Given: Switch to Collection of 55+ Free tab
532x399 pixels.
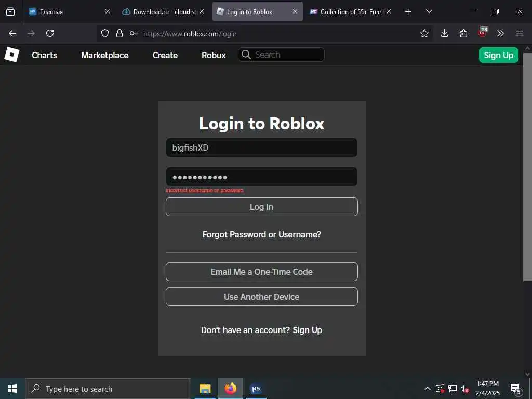Looking at the screenshot, I should 351,11.
